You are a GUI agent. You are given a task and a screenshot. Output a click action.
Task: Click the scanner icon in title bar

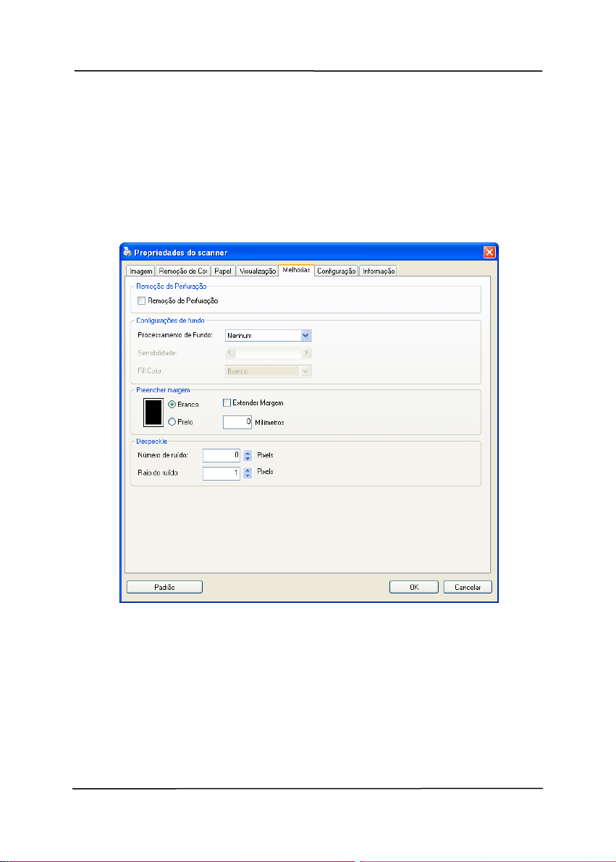pos(127,253)
